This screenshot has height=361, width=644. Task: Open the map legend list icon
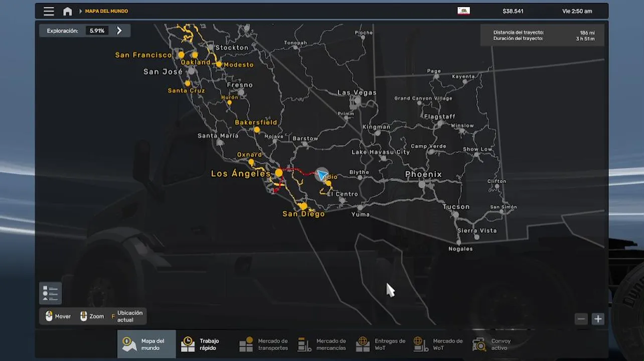click(x=50, y=293)
